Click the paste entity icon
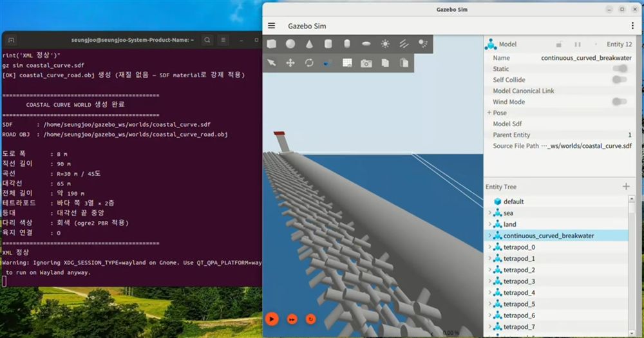Screen dimensions: 644x338 click(x=404, y=63)
